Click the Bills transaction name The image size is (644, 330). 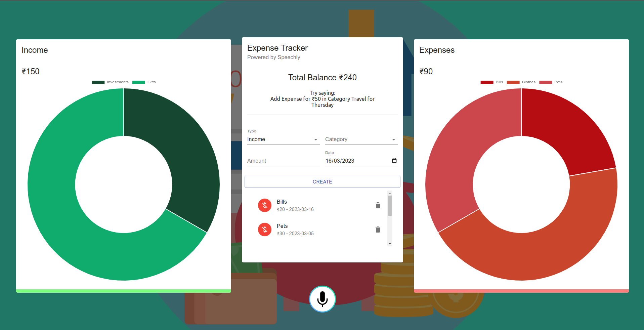[x=282, y=202]
